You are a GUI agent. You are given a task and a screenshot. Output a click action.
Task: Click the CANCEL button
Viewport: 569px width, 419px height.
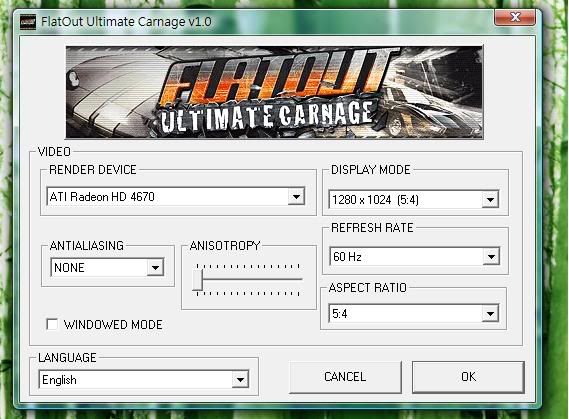[345, 377]
